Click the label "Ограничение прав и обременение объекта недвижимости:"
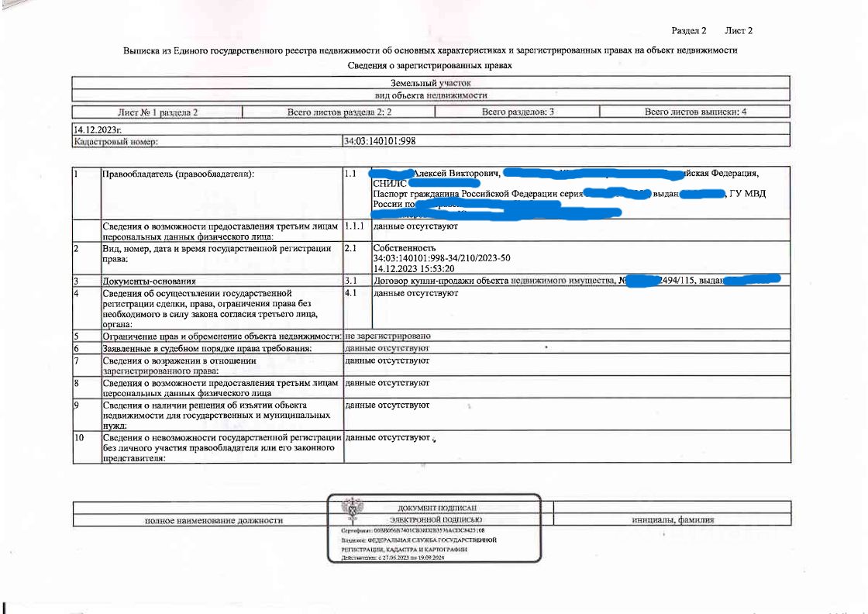 click(x=222, y=336)
